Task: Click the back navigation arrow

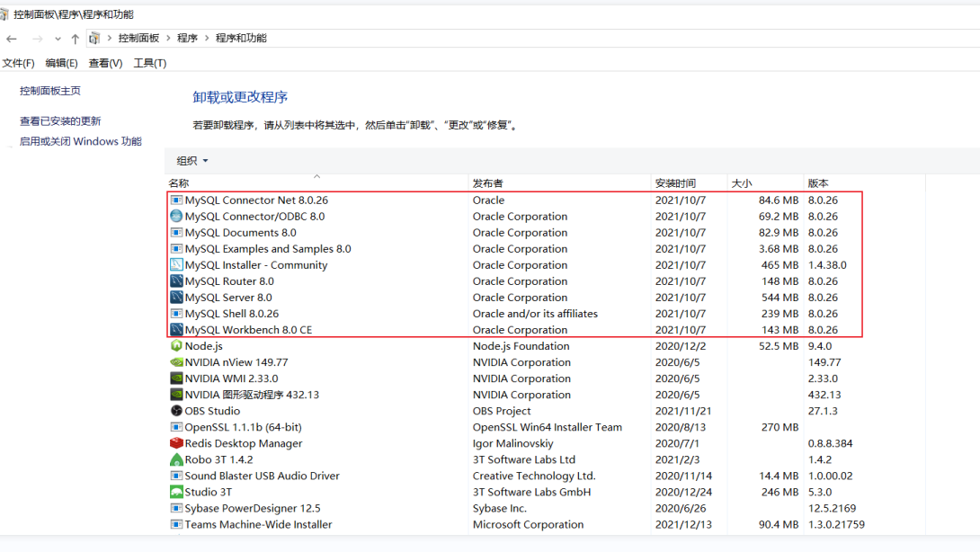Action: 11,38
